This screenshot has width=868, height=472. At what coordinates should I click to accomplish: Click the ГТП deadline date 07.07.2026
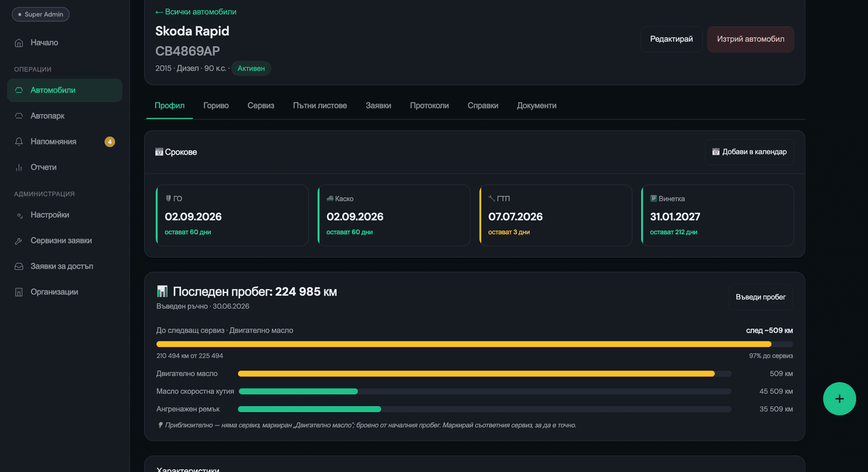[515, 216]
